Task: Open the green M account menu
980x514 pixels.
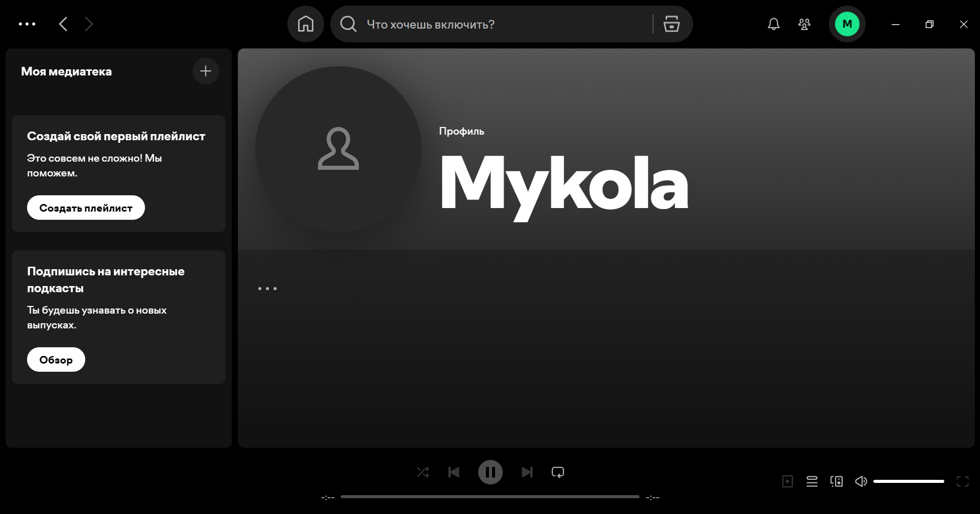Action: coord(847,24)
